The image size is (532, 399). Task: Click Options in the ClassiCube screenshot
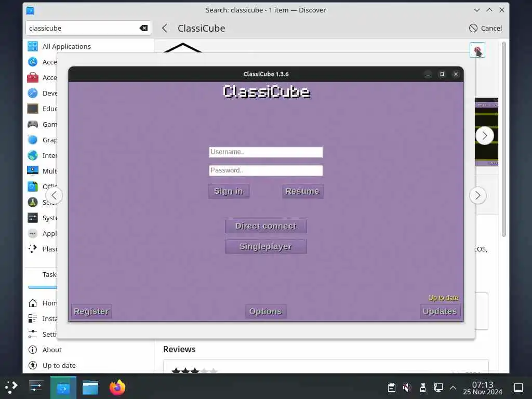click(265, 311)
